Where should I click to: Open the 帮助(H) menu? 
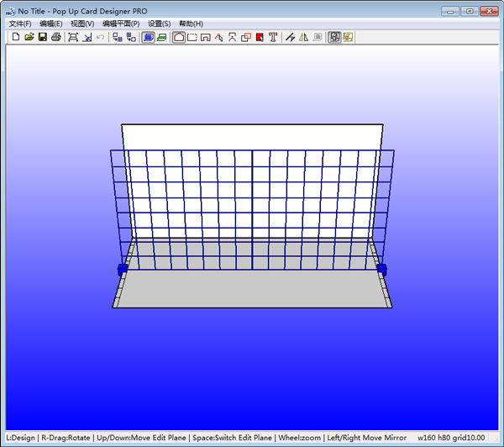tap(191, 24)
